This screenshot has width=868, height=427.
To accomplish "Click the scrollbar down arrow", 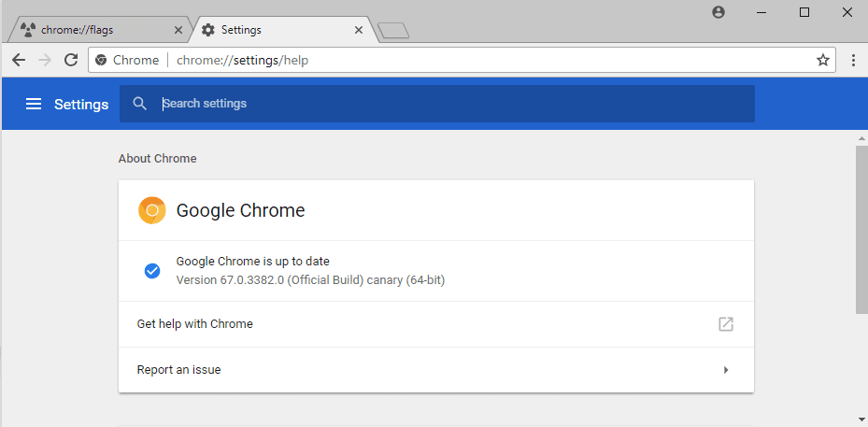I will pos(861,420).
